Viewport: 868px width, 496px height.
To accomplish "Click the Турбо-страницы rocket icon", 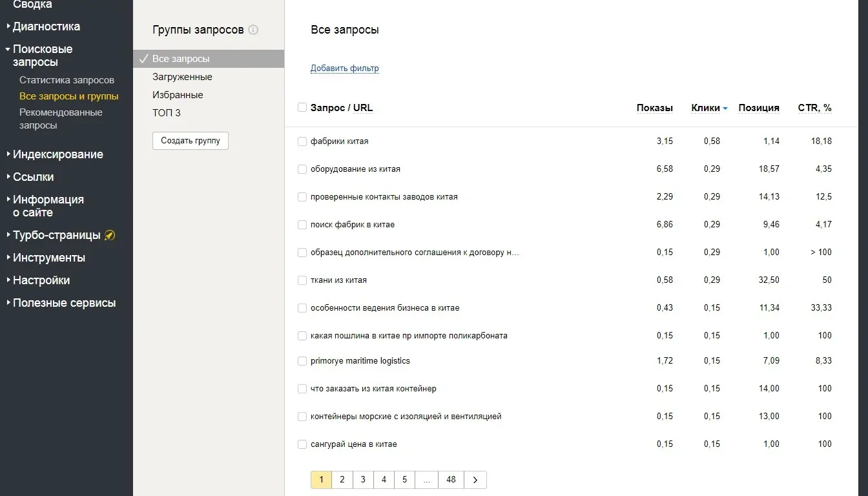I will tap(110, 235).
